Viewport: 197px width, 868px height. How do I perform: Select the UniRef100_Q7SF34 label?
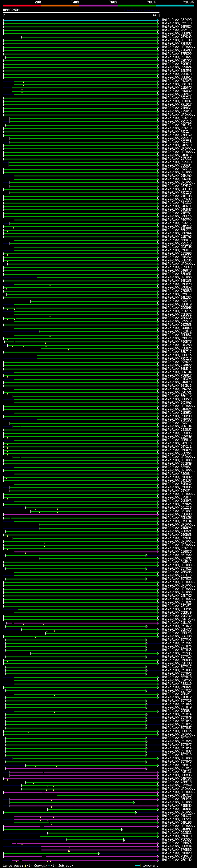pos(177,521)
